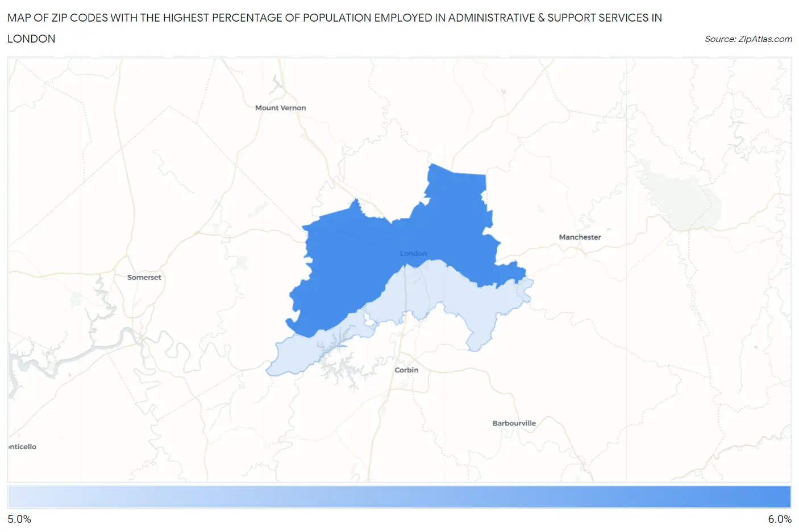Viewport: 799px width, 532px height.
Task: Click the partially visible Monticello label
Action: click(23, 447)
